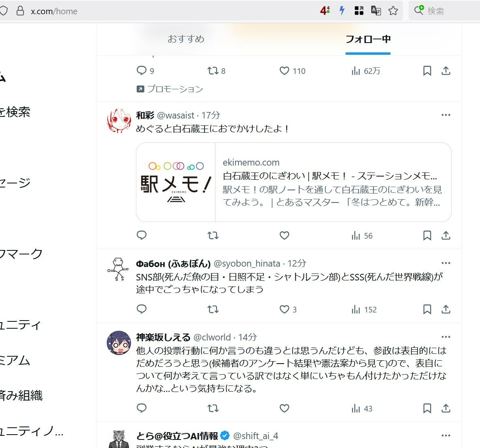
Task: Like the 和彩 @wasaist post
Action: 284,235
